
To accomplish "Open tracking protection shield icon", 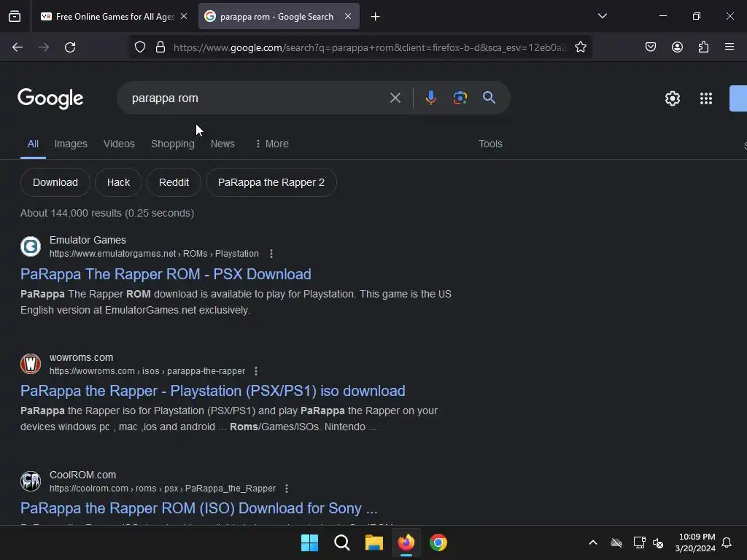I will click(139, 47).
